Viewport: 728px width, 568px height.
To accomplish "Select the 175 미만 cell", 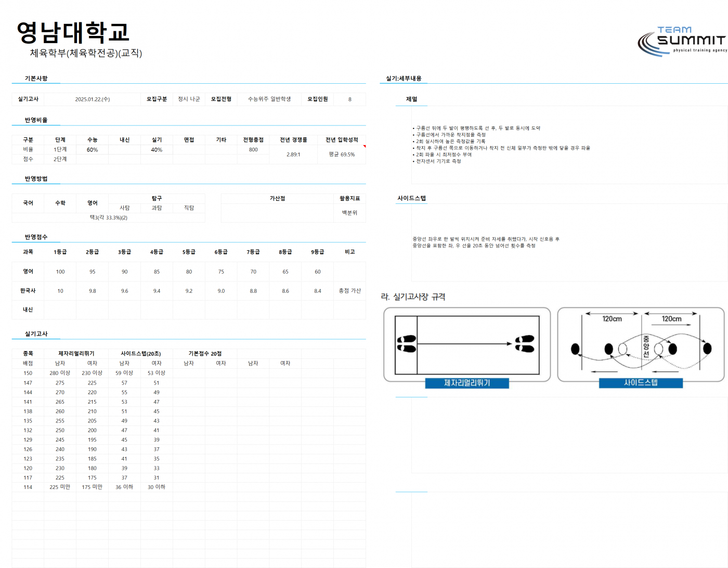I will [93, 487].
